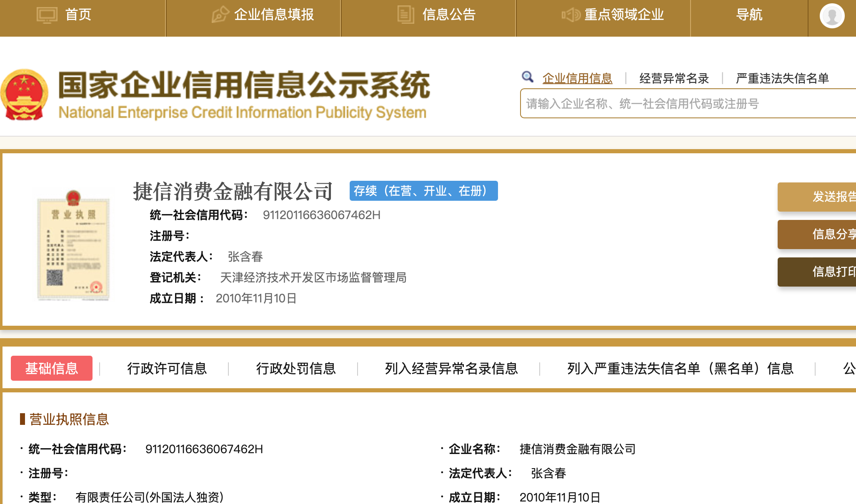Viewport: 856px width, 504px height.
Task: Click the magnifier search icon
Action: (x=528, y=77)
